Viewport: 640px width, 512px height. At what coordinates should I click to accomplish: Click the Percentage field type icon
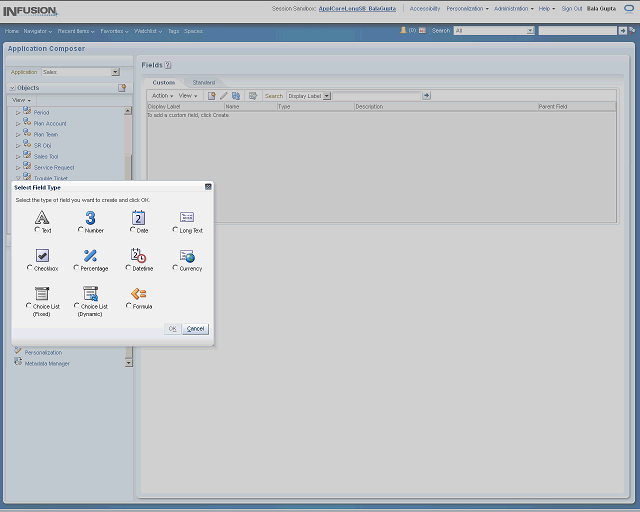coord(90,256)
